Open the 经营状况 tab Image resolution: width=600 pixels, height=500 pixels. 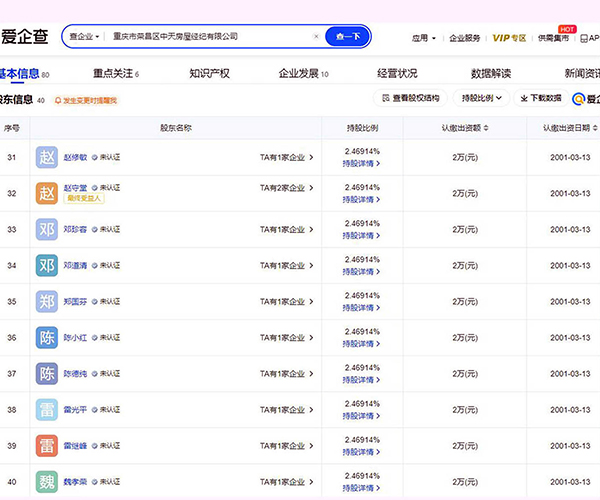point(397,73)
